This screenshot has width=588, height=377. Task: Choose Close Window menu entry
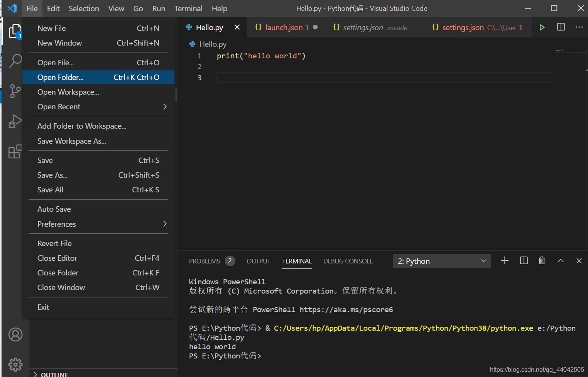coord(98,287)
